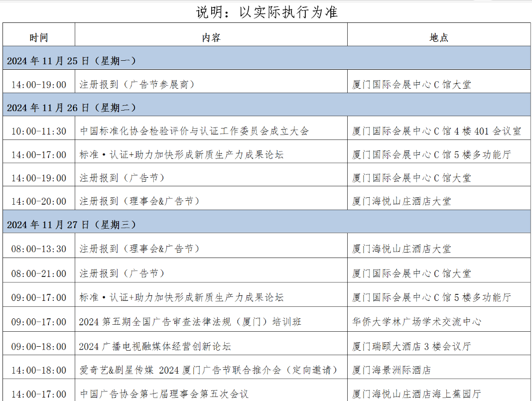
Task: Click the 10:00-11:30 time cell
Action: (x=39, y=132)
